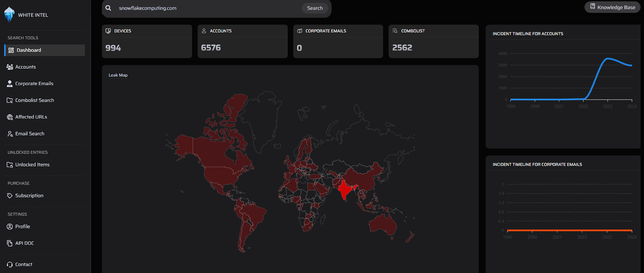Click the Devices card monitor icon
Image resolution: width=644 pixels, height=273 pixels.
[108, 31]
